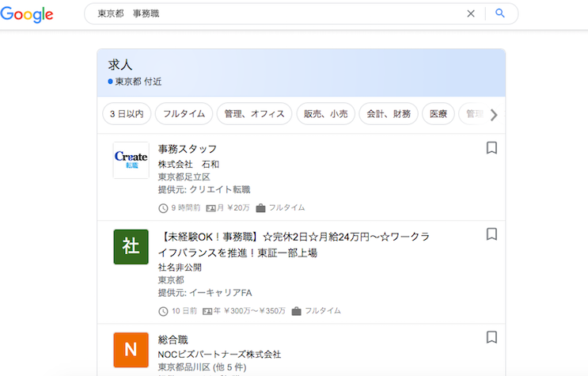Image resolution: width=588 pixels, height=376 pixels.
Task: Open the Create 転職 company logo
Action: point(131,160)
